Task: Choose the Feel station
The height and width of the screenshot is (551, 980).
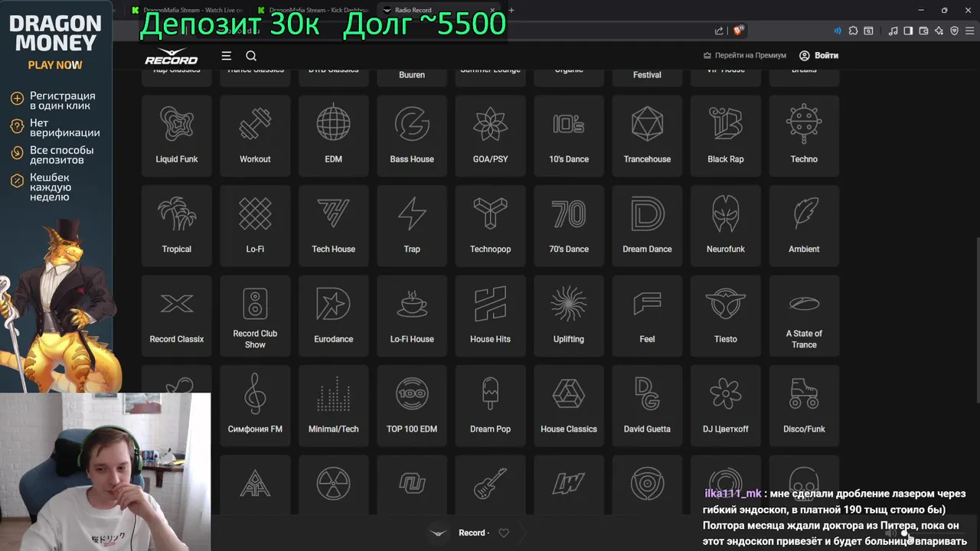Action: coord(647,316)
